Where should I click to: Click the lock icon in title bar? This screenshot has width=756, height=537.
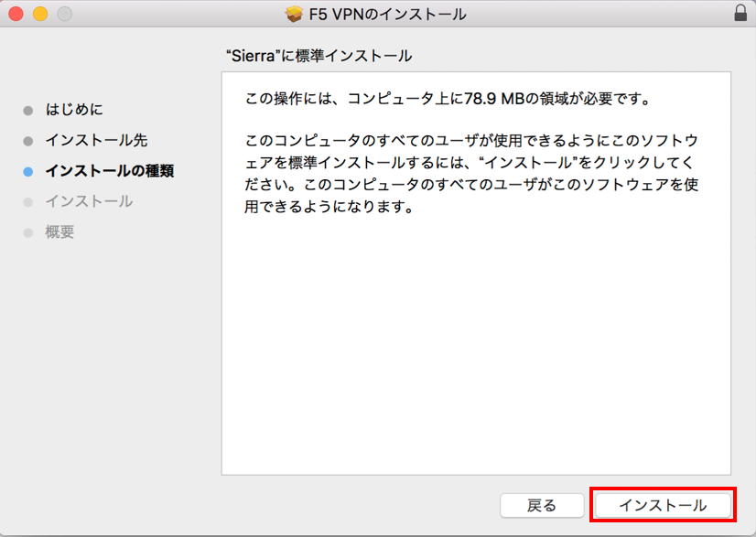740,13
